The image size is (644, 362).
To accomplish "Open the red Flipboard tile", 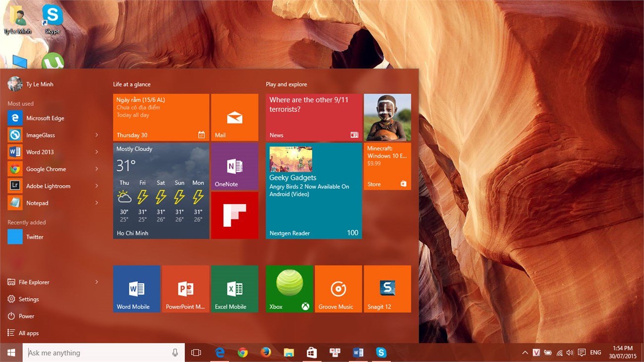I will [234, 215].
